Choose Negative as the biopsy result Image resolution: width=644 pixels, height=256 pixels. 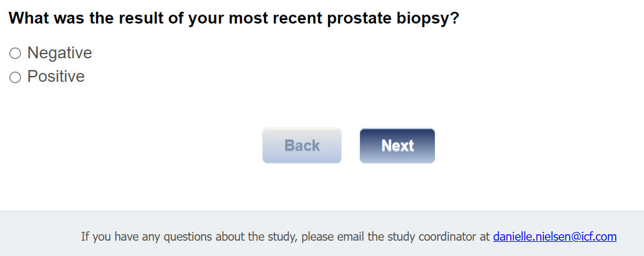pos(15,54)
